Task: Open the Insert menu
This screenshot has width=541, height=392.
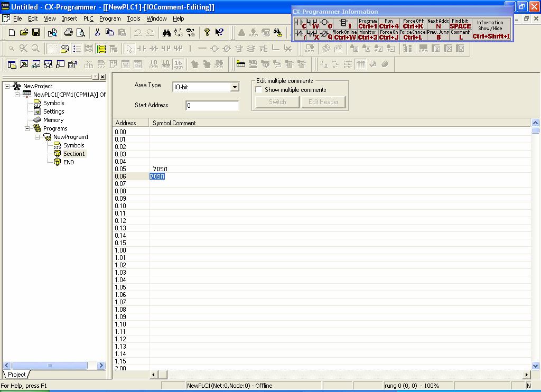Action: (x=69, y=18)
